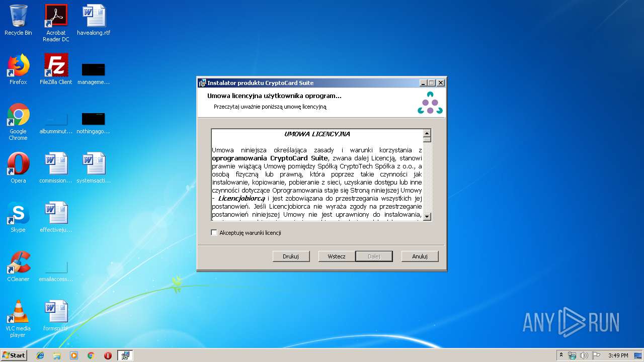Viewport: 644px width, 362px height.
Task: Open Chrome from the taskbar
Action: click(91, 355)
